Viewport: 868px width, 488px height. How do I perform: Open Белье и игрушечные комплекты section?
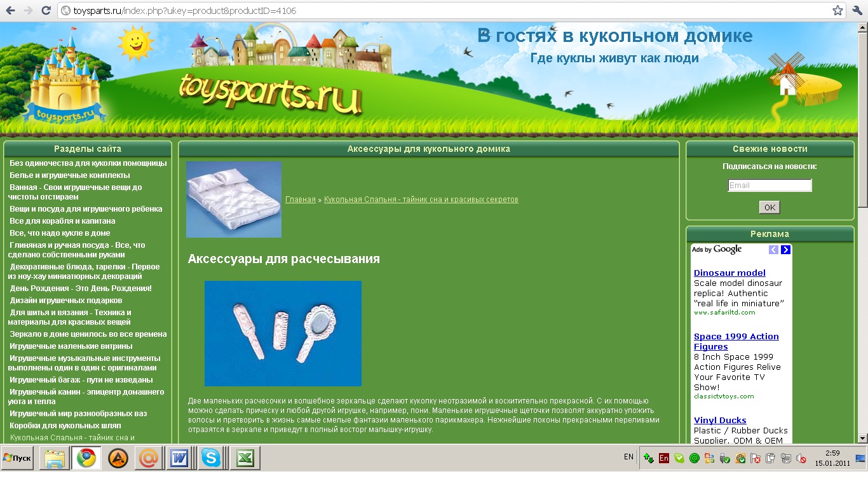pyautogui.click(x=70, y=175)
